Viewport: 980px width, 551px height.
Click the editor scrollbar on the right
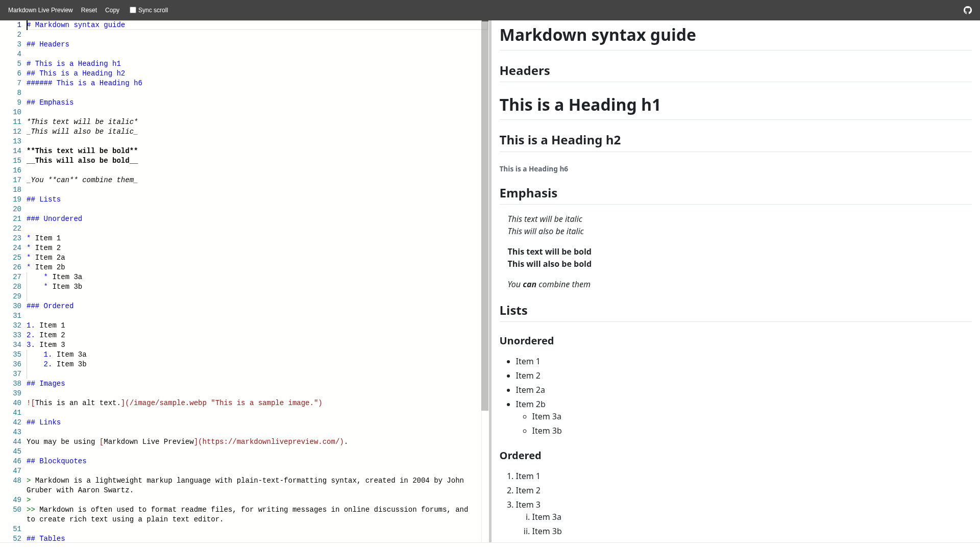(484, 204)
